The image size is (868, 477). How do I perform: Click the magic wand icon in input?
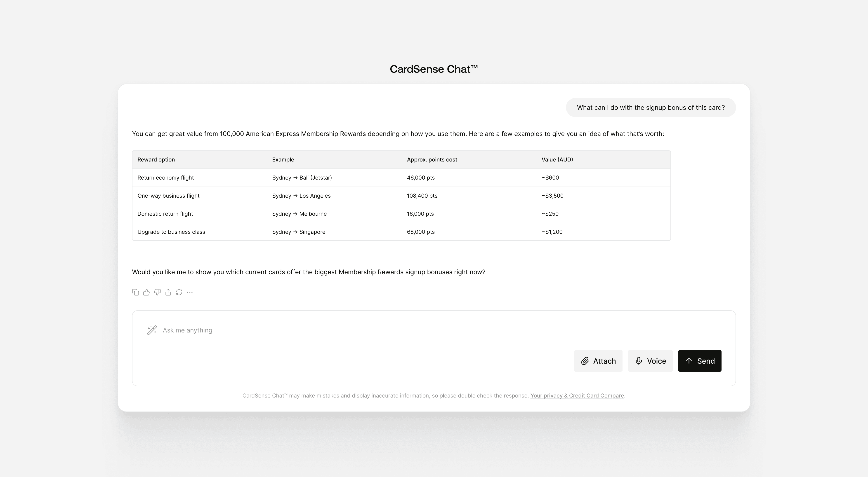(x=152, y=330)
